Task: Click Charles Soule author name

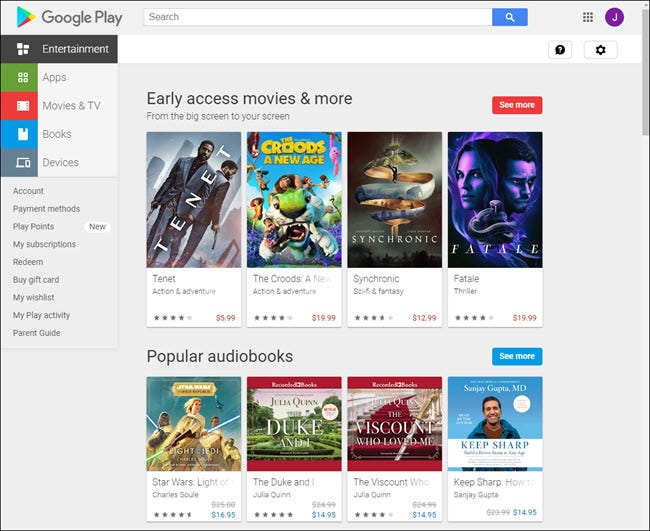Action: [175, 495]
